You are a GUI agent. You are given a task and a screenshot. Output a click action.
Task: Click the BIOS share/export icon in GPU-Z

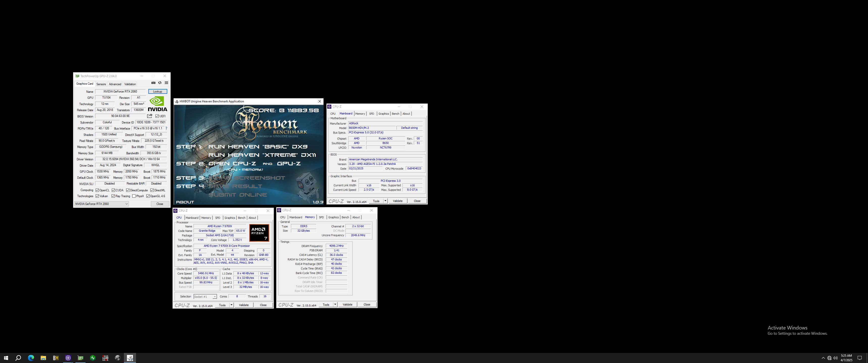pos(150,116)
